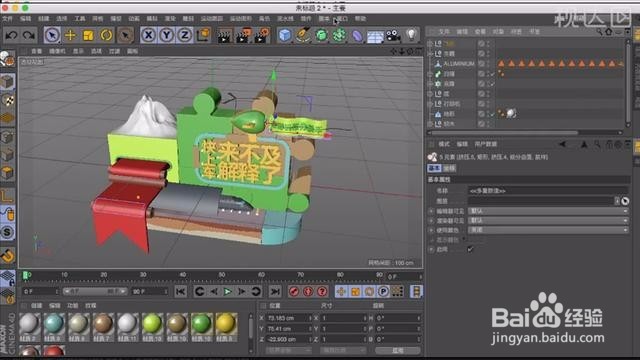The image size is (640, 360).
Task: Add a Camera object
Action: point(393,36)
